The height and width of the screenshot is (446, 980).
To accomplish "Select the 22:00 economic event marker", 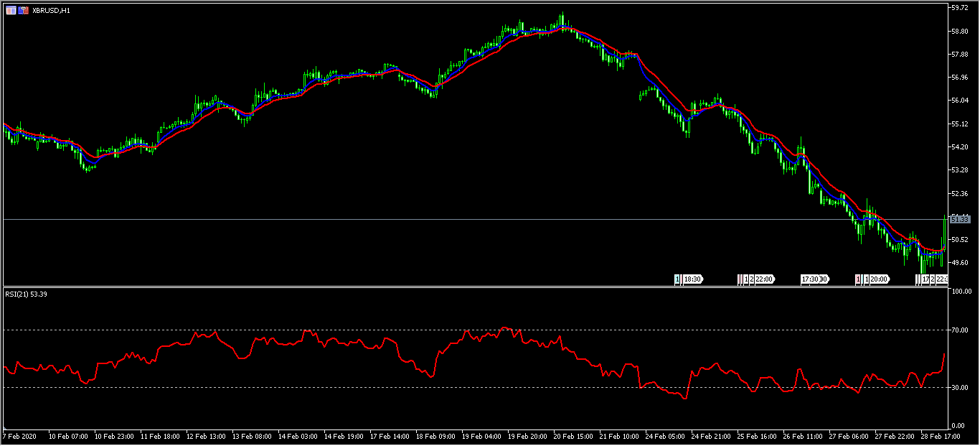I will coord(763,279).
